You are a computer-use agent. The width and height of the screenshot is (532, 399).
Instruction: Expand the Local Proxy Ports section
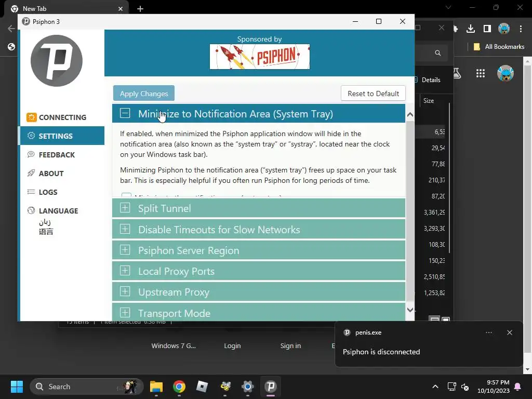pos(259,271)
